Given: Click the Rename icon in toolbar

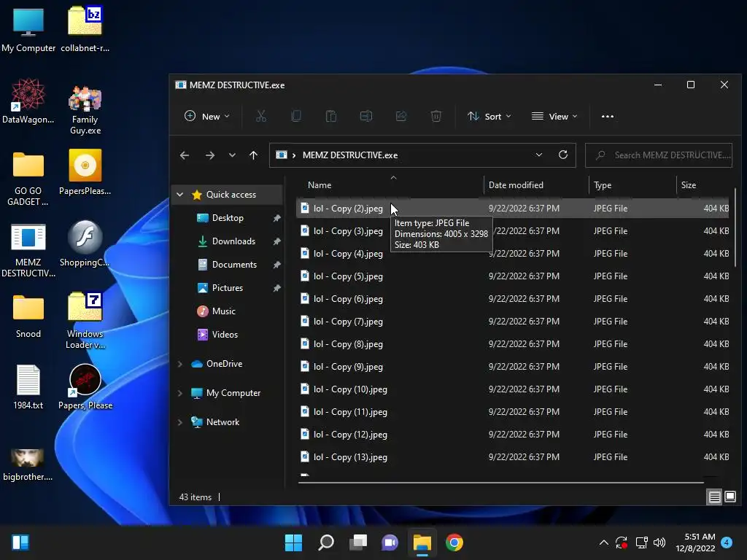Looking at the screenshot, I should point(366,116).
